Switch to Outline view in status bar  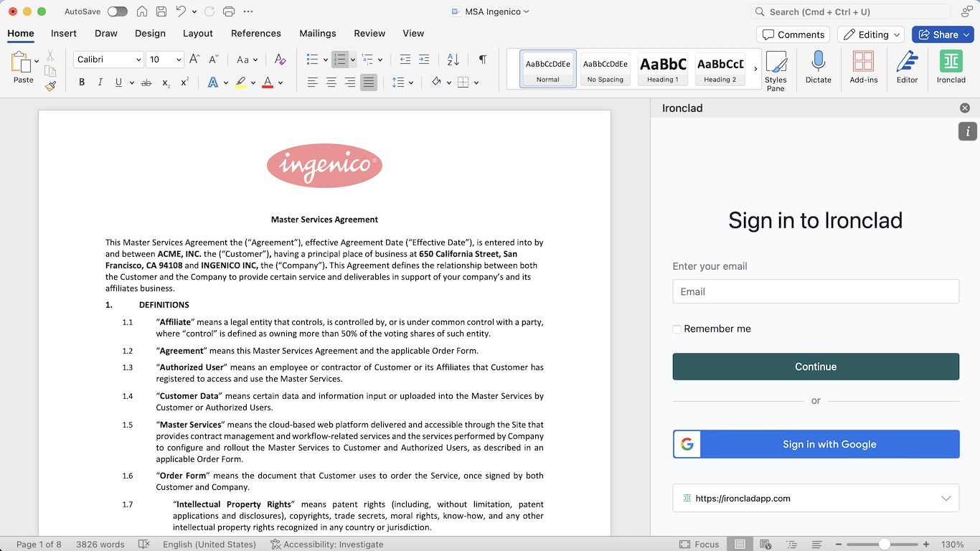[x=791, y=545]
